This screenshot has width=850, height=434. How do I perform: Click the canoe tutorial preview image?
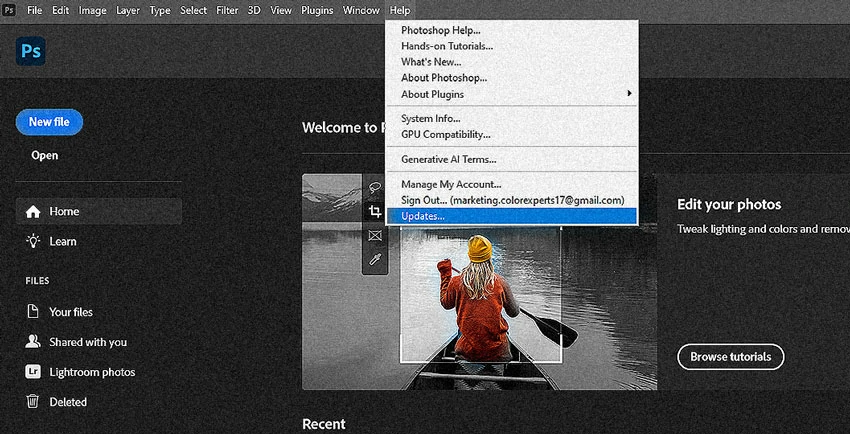479,282
